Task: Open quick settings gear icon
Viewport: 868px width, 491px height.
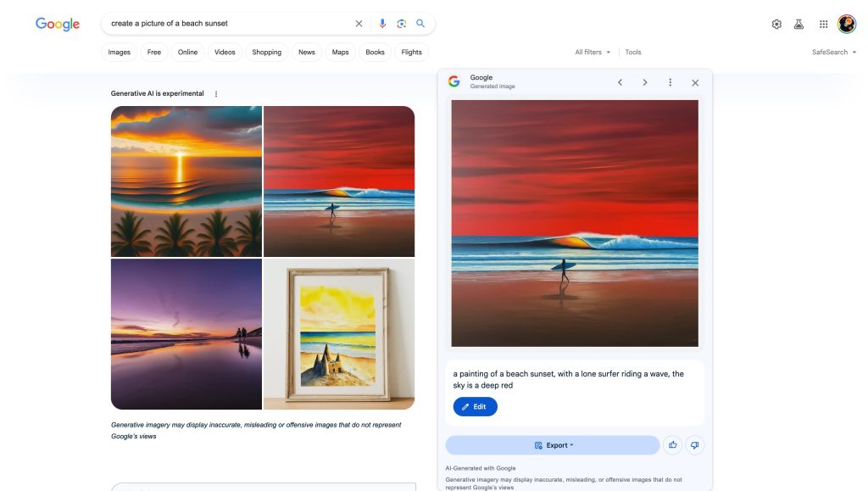Action: coord(776,25)
